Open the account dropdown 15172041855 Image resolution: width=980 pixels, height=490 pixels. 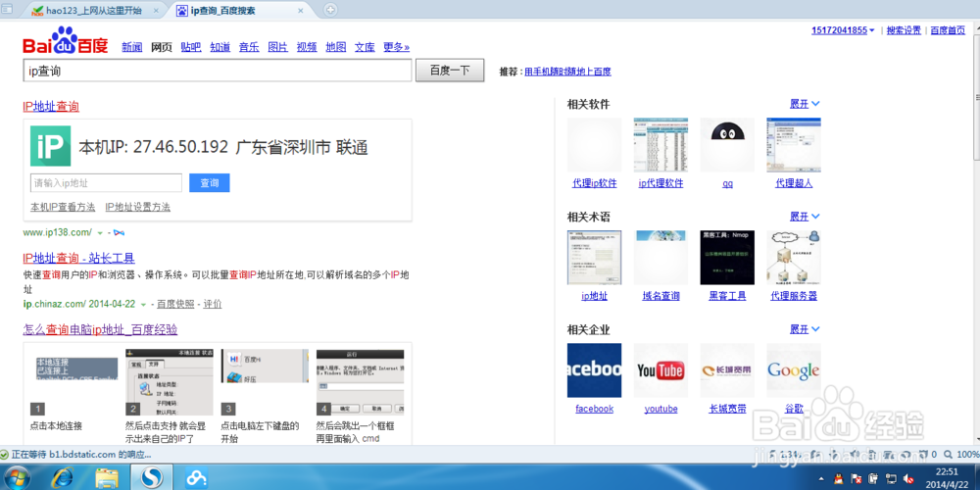tap(843, 30)
